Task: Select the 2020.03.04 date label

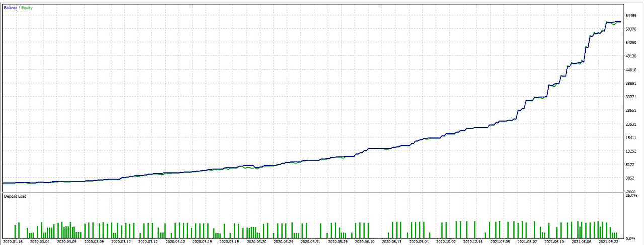Action: click(x=39, y=242)
